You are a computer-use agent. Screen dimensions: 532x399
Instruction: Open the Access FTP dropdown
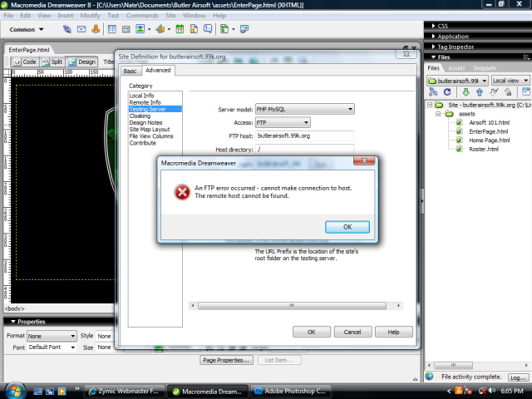(x=283, y=122)
